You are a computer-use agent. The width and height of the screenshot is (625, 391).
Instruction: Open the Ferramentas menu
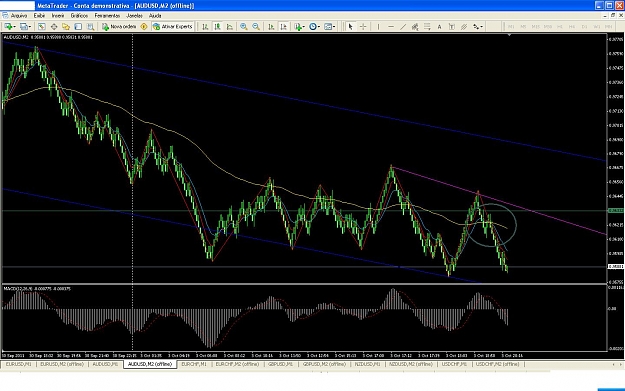pos(107,16)
